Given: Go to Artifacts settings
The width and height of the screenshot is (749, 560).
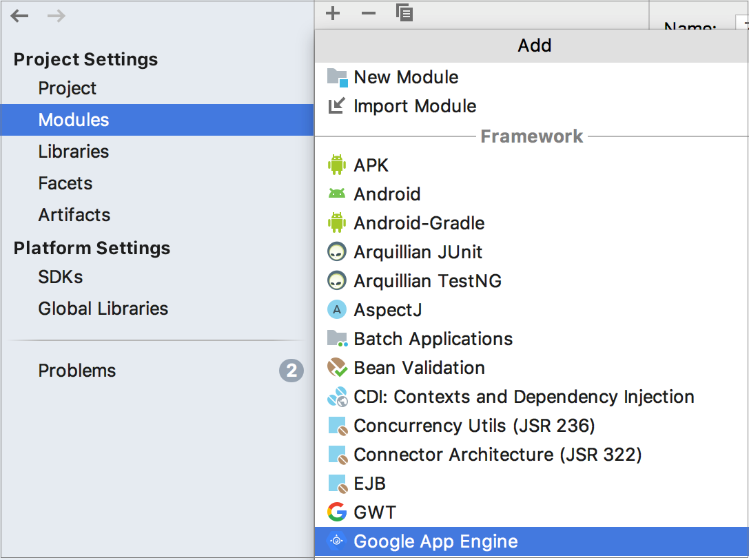Looking at the screenshot, I should (x=74, y=215).
